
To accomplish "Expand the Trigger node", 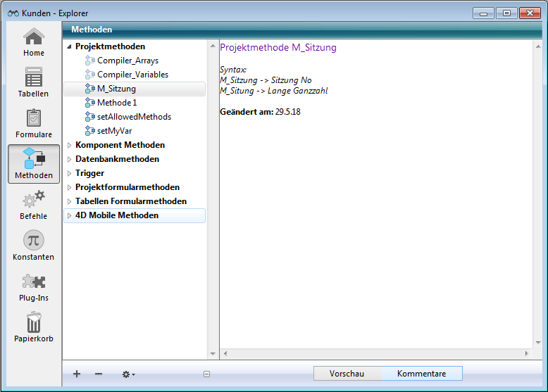I will coord(69,173).
